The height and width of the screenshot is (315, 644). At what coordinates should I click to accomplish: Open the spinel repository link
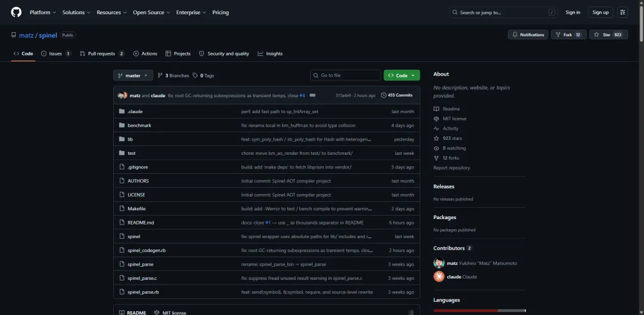coord(48,35)
